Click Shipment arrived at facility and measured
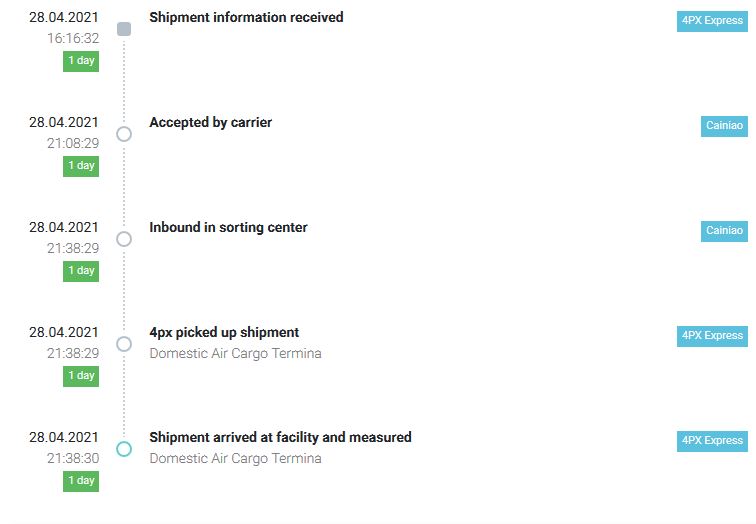Image resolution: width=756 pixels, height=524 pixels. pos(280,437)
